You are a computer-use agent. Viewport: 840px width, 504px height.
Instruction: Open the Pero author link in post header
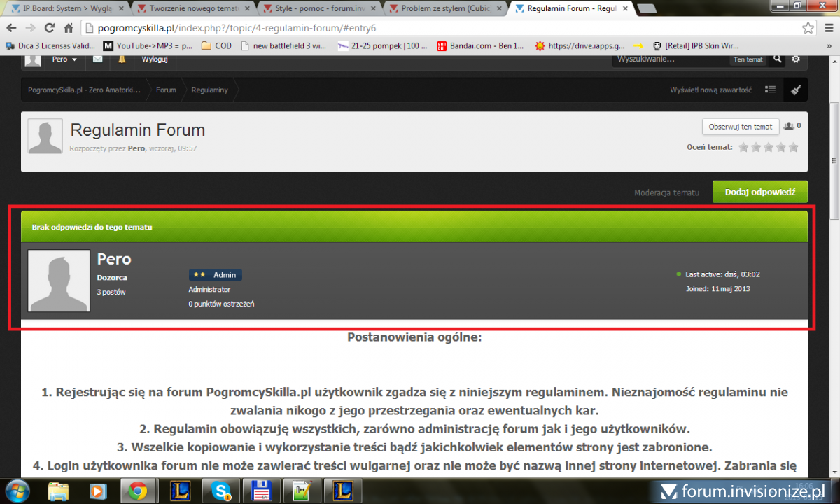[x=114, y=259]
